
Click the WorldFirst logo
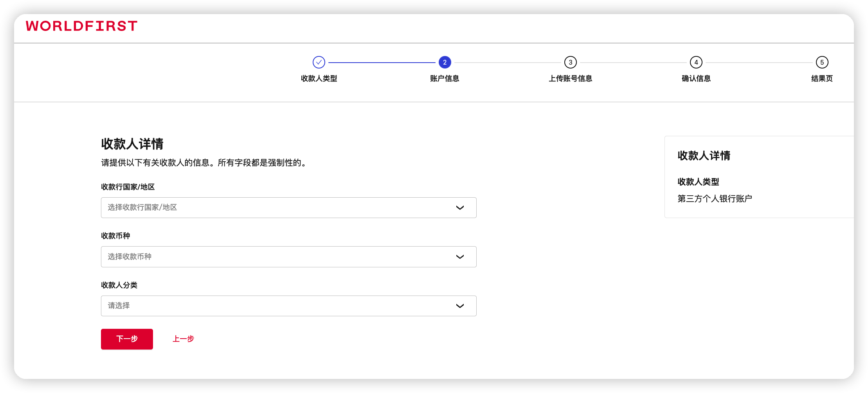[81, 26]
